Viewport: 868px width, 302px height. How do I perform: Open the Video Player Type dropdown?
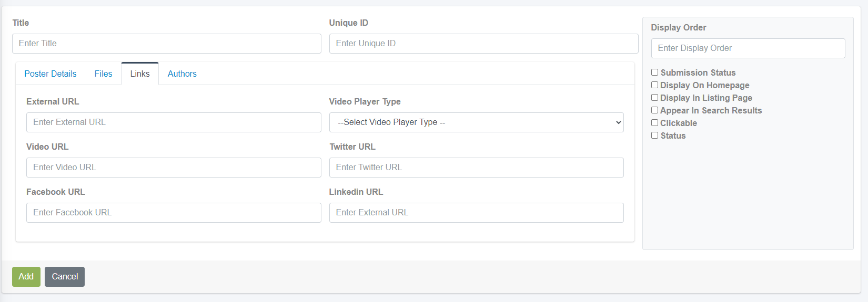coord(477,122)
